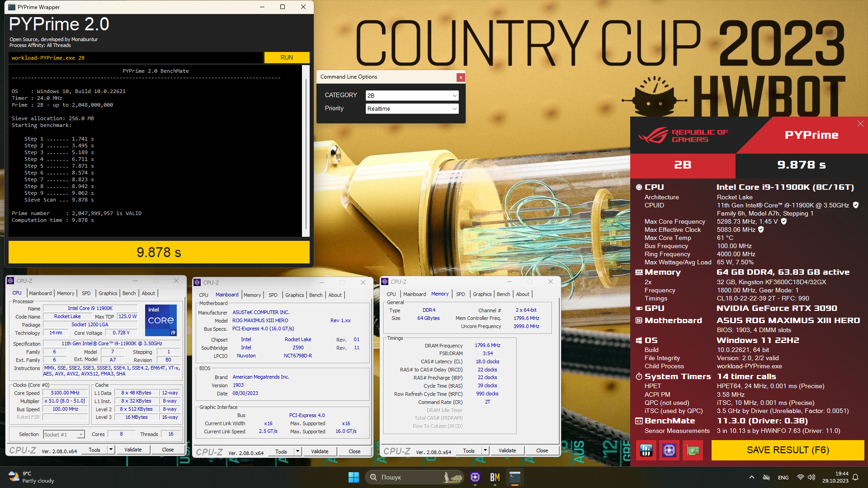Click SAVE RESULT (F6) button
This screenshot has width=868, height=488.
pyautogui.click(x=788, y=450)
